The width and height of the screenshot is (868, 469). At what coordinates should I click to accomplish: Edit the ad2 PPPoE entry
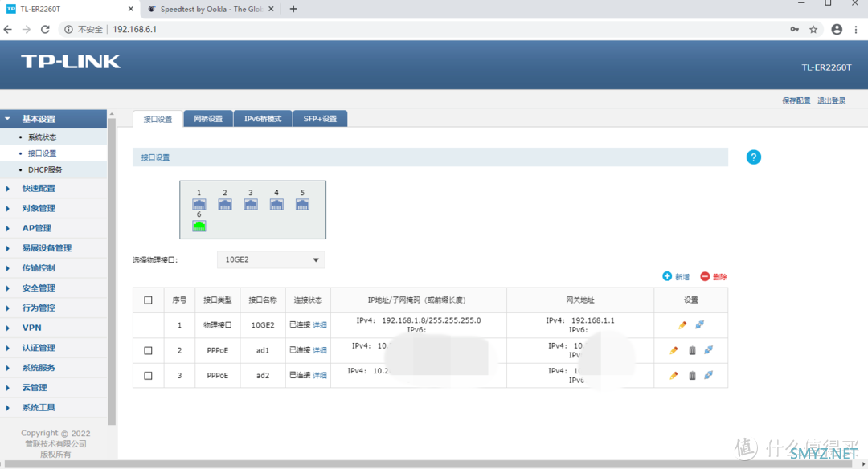point(674,376)
